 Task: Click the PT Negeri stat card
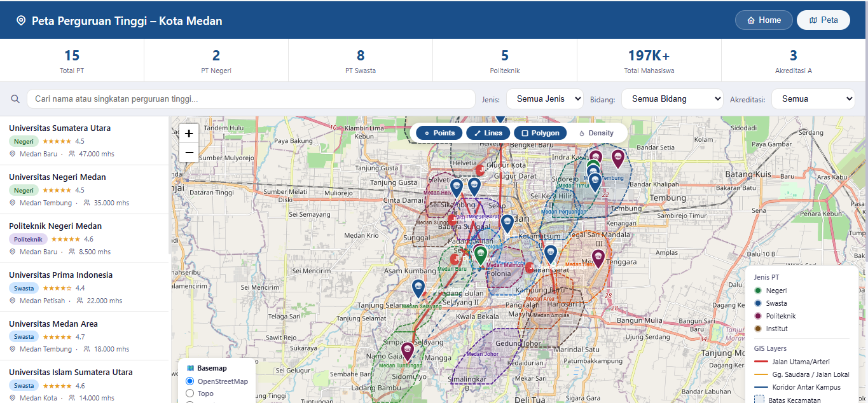coord(216,60)
